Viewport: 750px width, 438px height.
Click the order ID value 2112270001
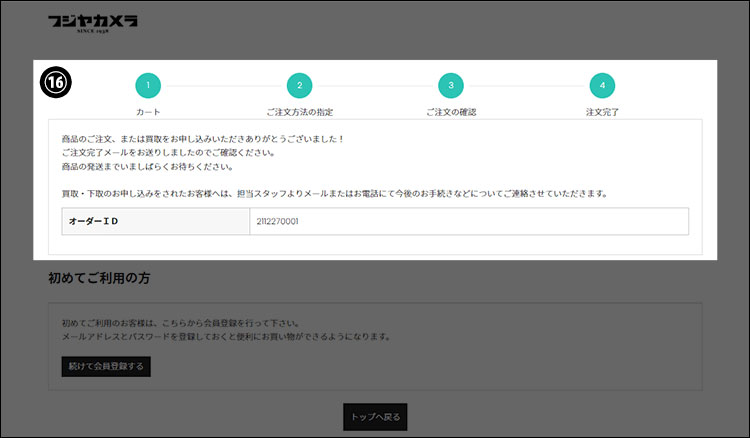pos(277,221)
